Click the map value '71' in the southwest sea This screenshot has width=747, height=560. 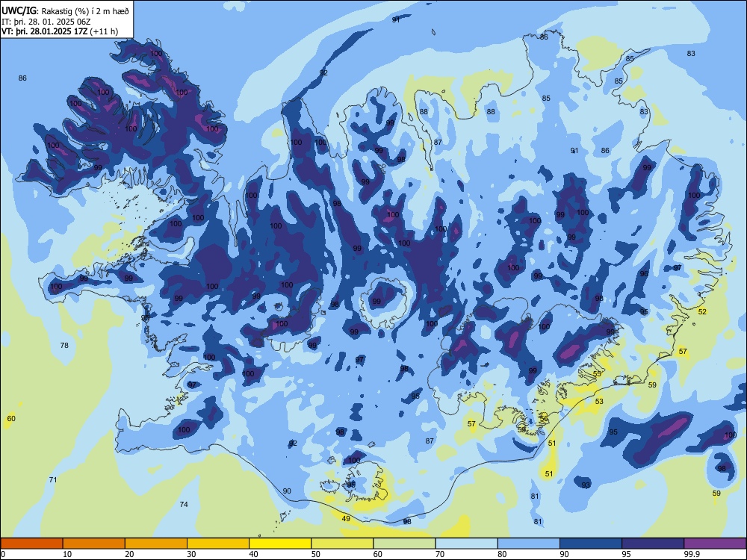(53, 479)
